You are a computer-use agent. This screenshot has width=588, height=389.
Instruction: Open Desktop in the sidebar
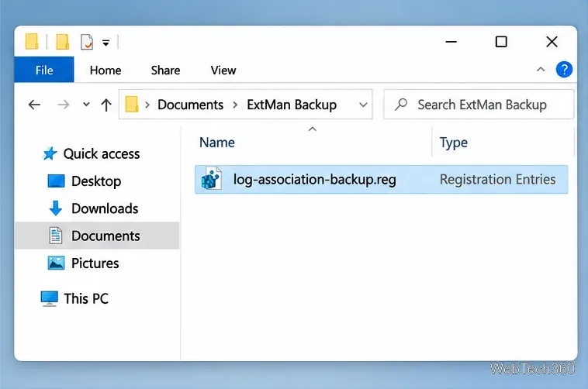tap(96, 181)
